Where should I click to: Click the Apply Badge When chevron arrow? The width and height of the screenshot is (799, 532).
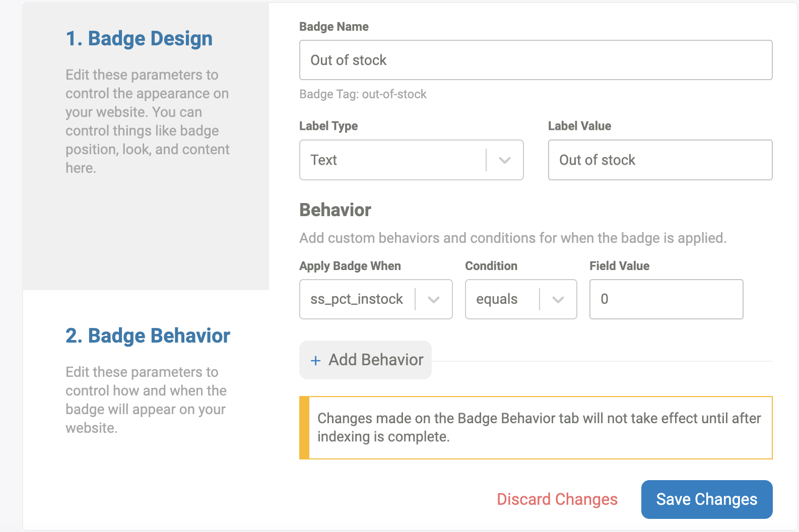click(433, 299)
